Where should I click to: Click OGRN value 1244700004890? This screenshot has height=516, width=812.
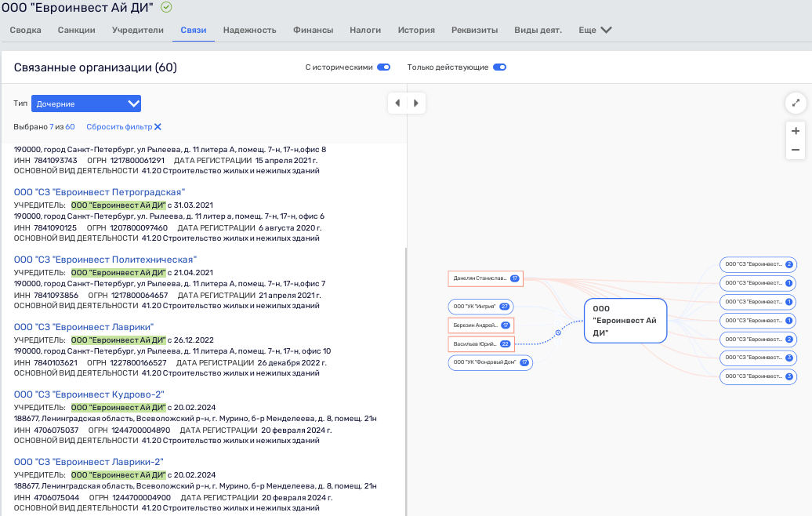(141, 431)
